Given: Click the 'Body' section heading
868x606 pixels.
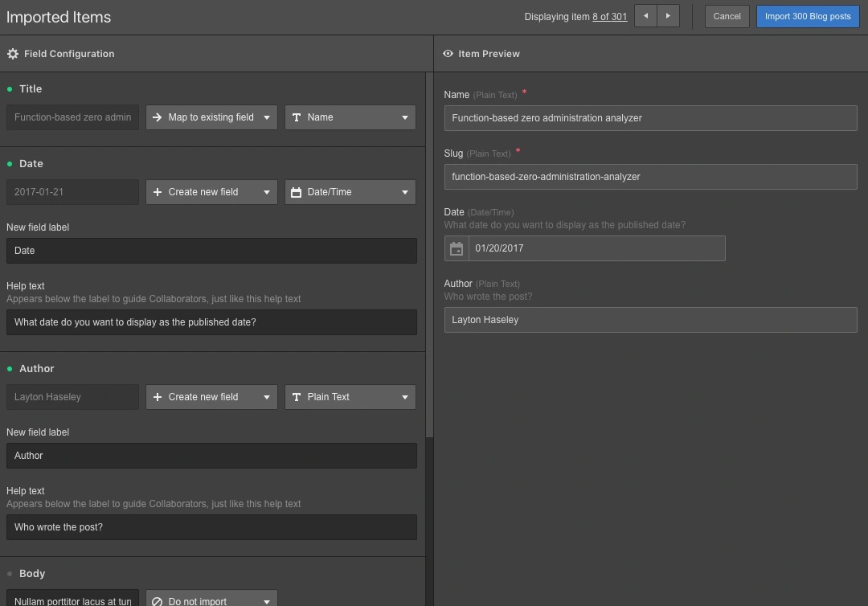Looking at the screenshot, I should click(32, 574).
